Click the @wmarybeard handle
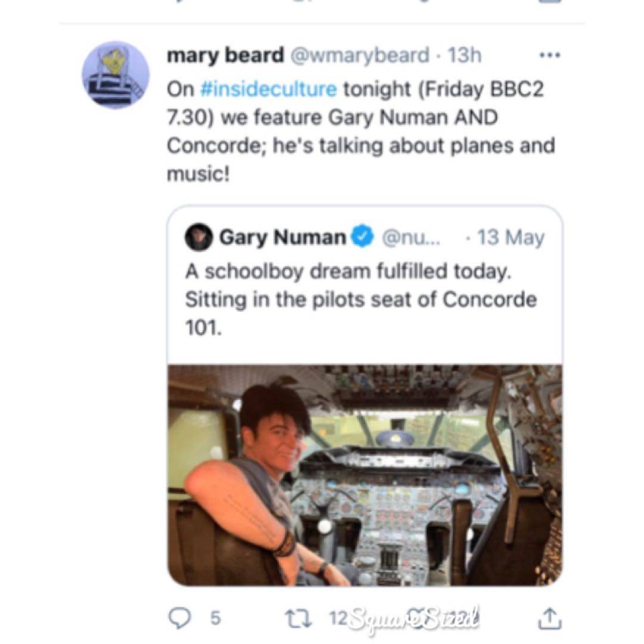Viewport: 644px width, 644px height. [x=360, y=55]
